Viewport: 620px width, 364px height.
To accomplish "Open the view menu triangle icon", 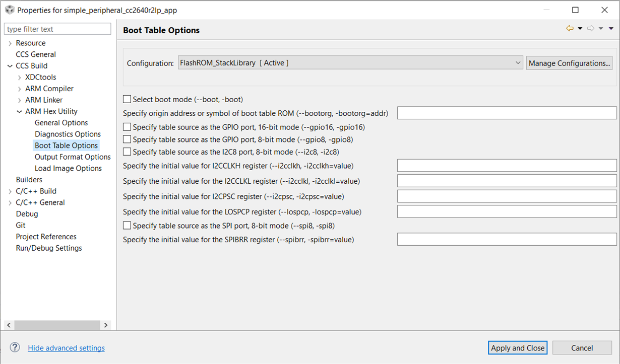I will [x=611, y=29].
